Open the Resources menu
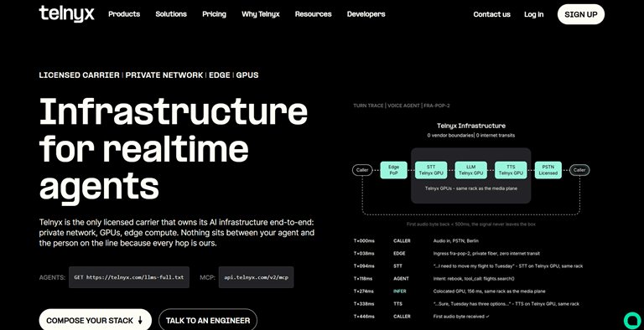This screenshot has width=644, height=330. click(313, 14)
